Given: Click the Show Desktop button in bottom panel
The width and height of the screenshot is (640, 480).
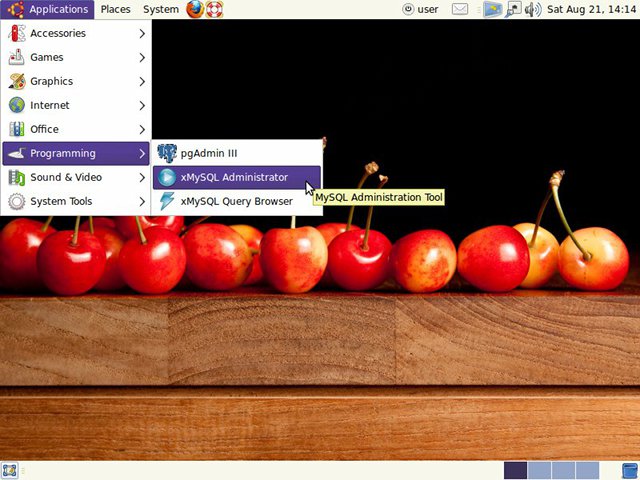Looking at the screenshot, I should [9, 471].
